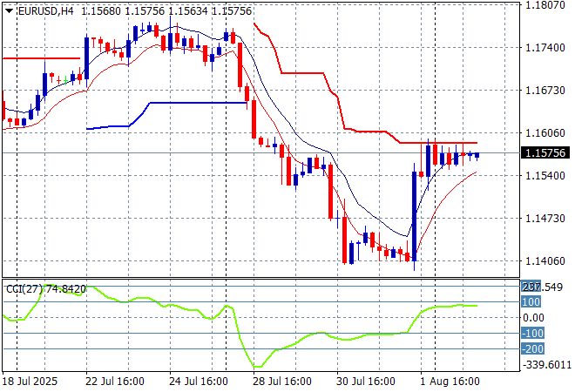The image size is (575, 392).
Task: Select the CCI -200 level label
Action: pyautogui.click(x=533, y=348)
